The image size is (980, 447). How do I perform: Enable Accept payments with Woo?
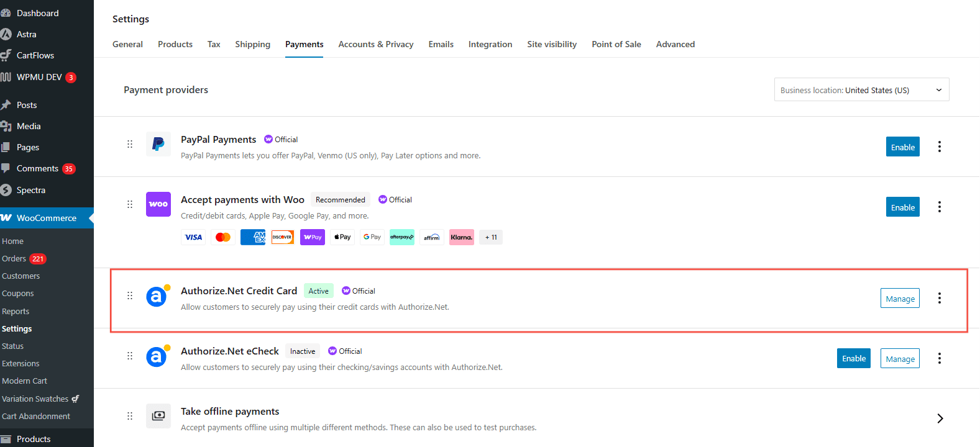[x=902, y=207]
